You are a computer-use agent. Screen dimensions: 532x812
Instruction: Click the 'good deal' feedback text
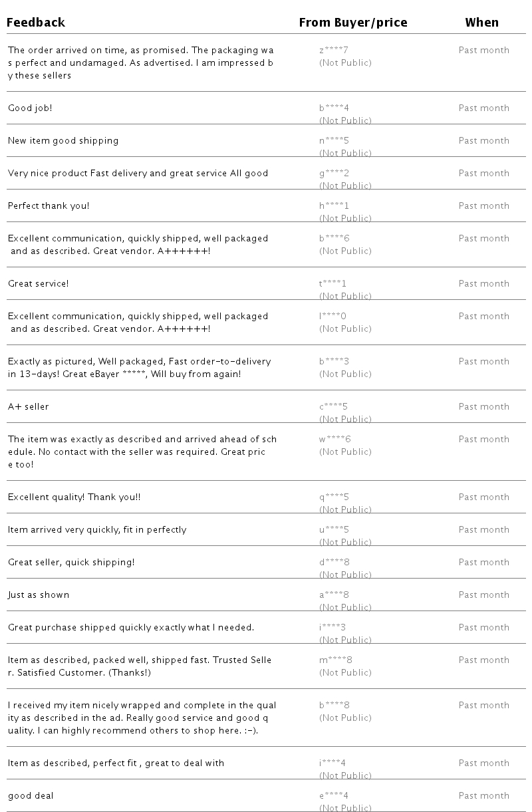tap(31, 795)
